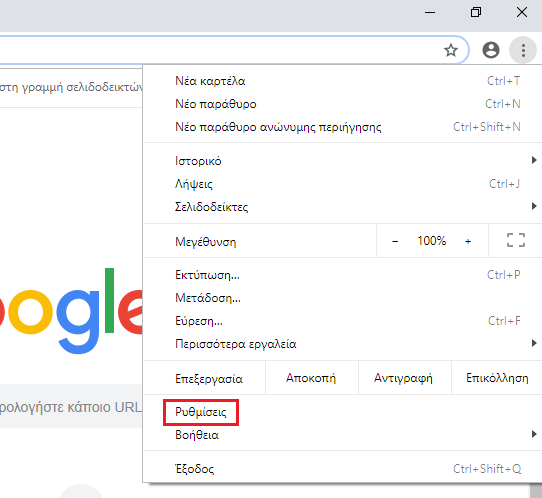Click the Επικόλληση button
The width and height of the screenshot is (542, 498).
497,378
